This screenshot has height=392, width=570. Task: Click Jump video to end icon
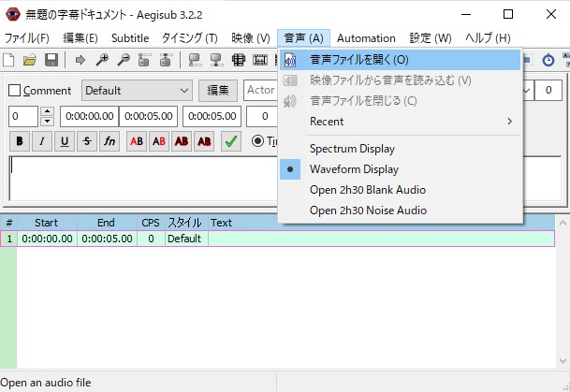[x=166, y=60]
